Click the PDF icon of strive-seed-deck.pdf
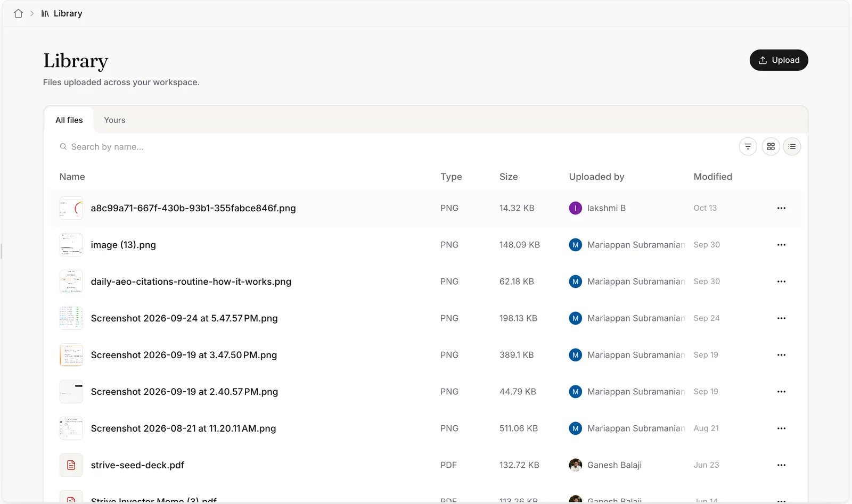The image size is (852, 504). tap(71, 465)
